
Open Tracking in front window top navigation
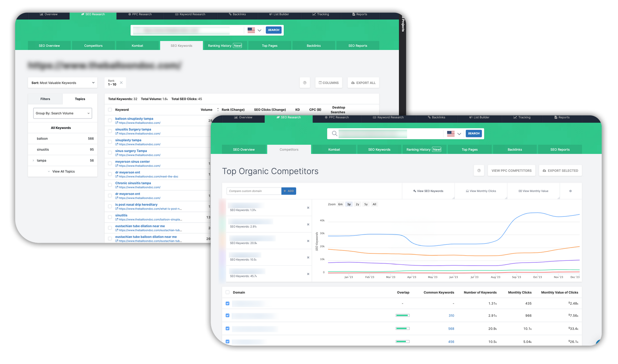point(521,117)
